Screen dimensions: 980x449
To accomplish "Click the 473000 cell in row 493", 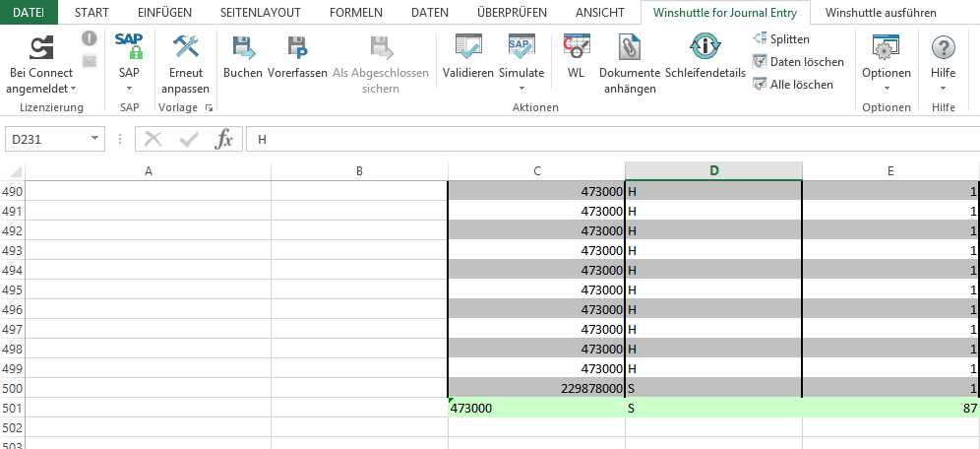I will pos(537,250).
